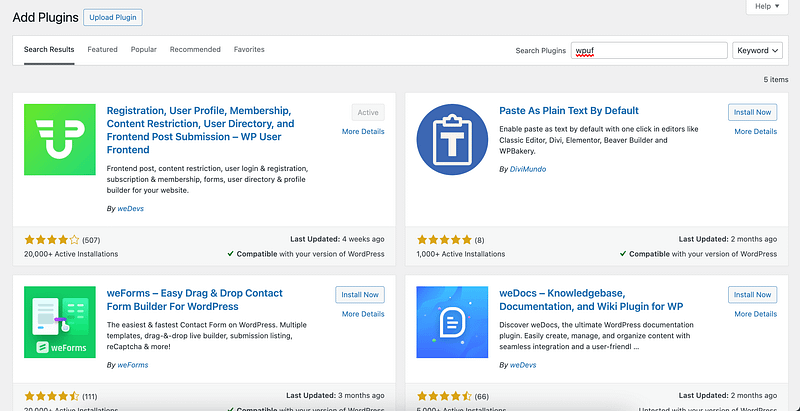Click the Paste As Plain Text clipboard icon
The width and height of the screenshot is (800, 411).
pos(451,147)
